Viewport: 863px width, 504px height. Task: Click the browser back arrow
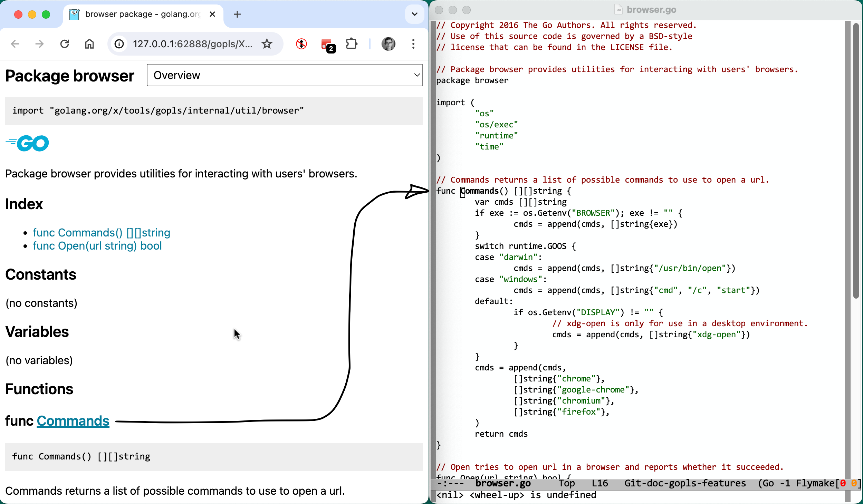tap(15, 44)
